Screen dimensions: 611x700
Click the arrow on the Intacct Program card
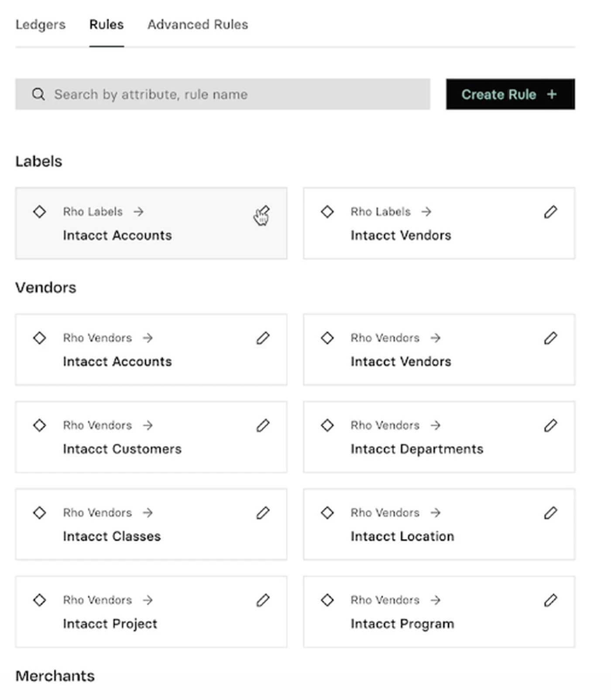tap(436, 600)
